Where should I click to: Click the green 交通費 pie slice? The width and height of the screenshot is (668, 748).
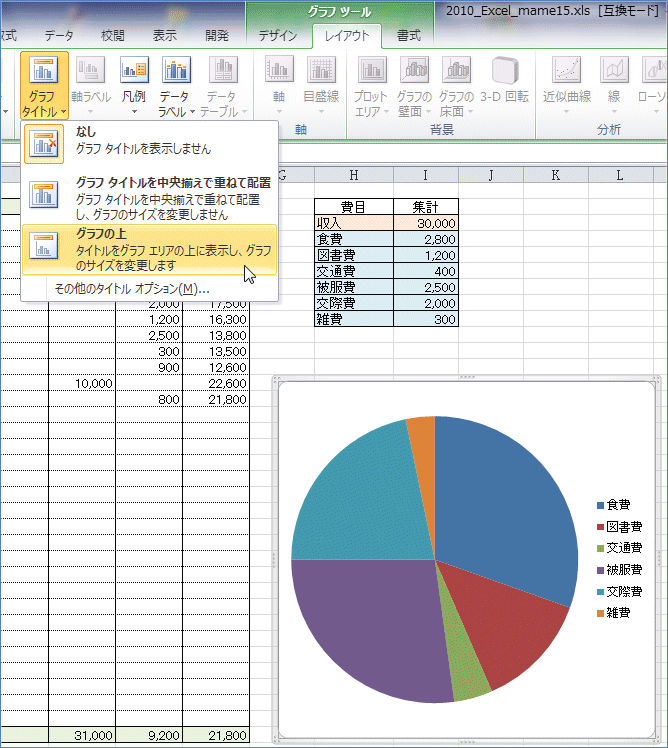(x=465, y=668)
